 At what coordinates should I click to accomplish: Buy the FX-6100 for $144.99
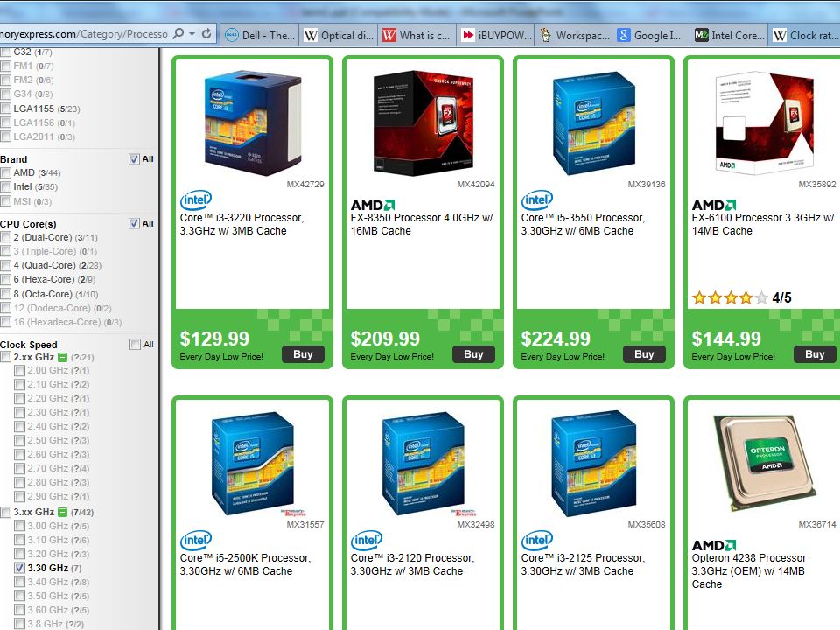[815, 354]
